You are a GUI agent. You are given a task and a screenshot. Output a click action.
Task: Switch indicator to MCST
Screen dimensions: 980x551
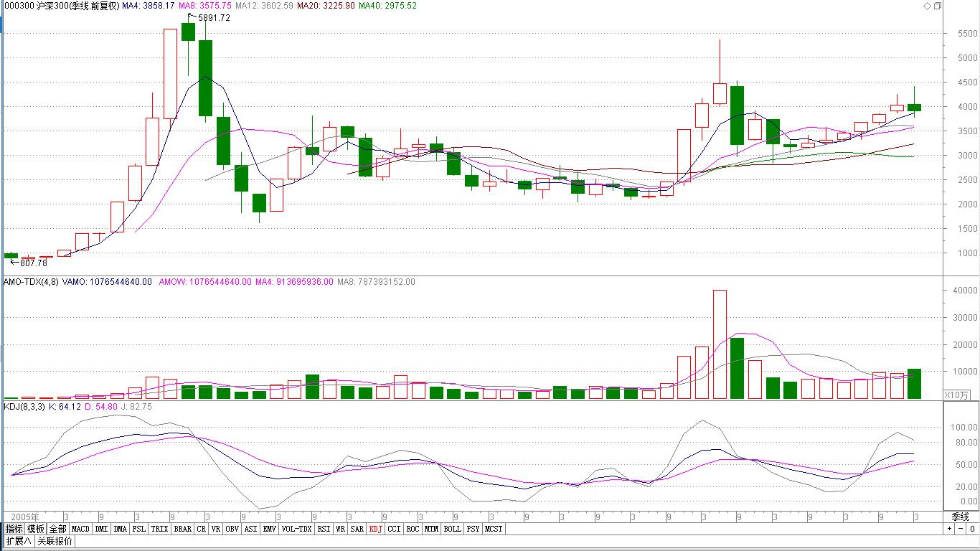pos(494,529)
